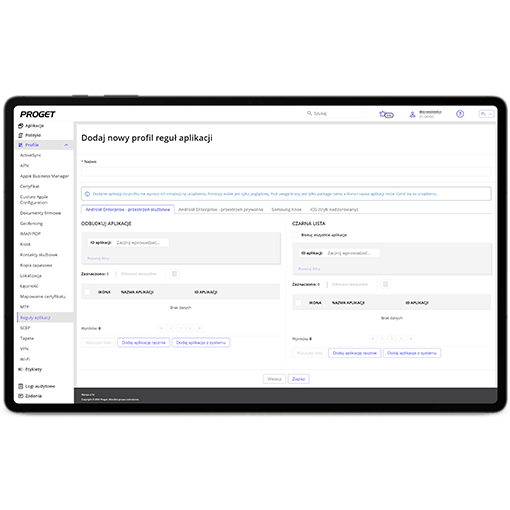Screen dimensions: 510x510
Task: Switch to the Android Enterprise przestrzeń prywatna tab
Action: click(221, 209)
